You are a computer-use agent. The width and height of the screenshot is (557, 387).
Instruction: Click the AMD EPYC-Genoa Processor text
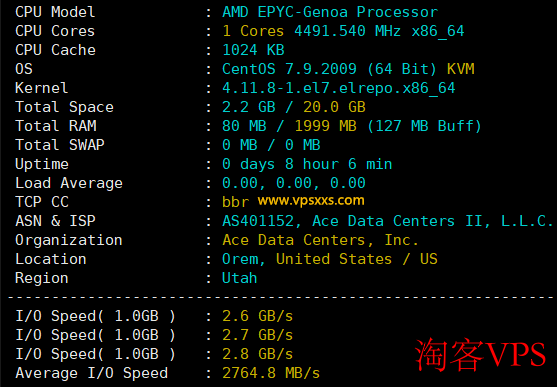coord(330,12)
